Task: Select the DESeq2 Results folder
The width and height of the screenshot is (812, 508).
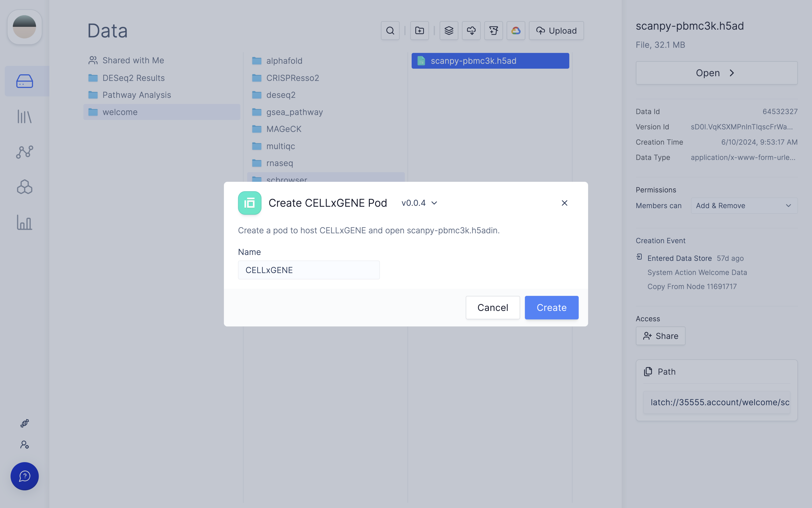Action: point(162,78)
